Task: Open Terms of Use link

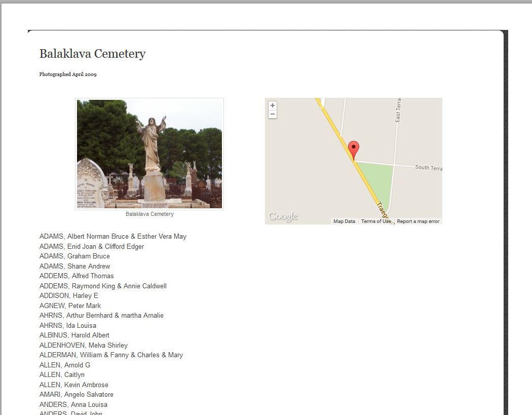Action: (x=376, y=221)
